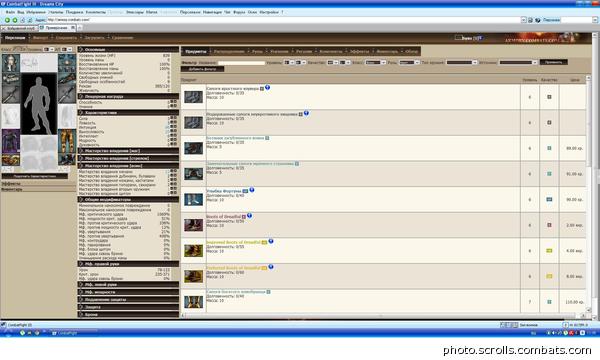Open blue help icon beside first boots item
600x360 pixels.
pos(267,88)
